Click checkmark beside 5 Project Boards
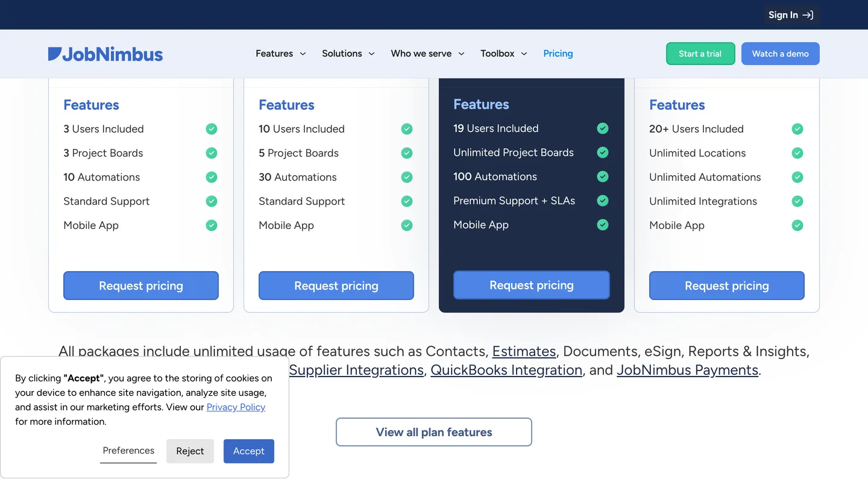868x488 pixels. (407, 153)
